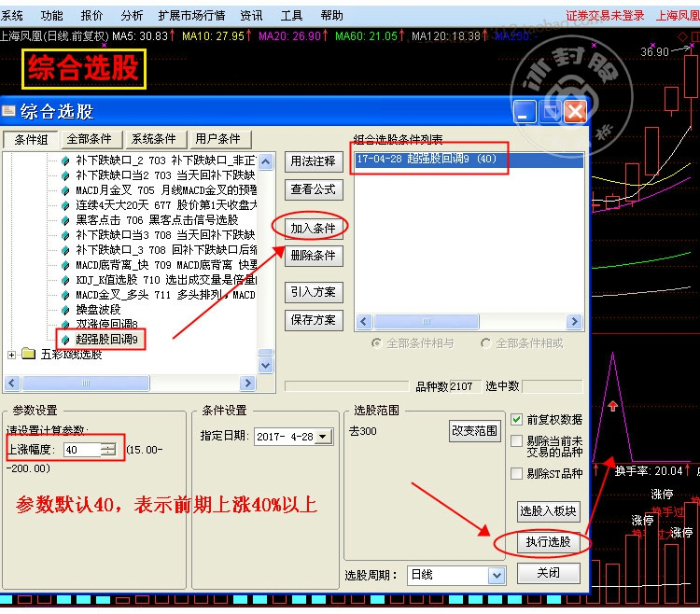The height and width of the screenshot is (614, 700).
Task: Click the 查看公式 button
Action: point(314,189)
